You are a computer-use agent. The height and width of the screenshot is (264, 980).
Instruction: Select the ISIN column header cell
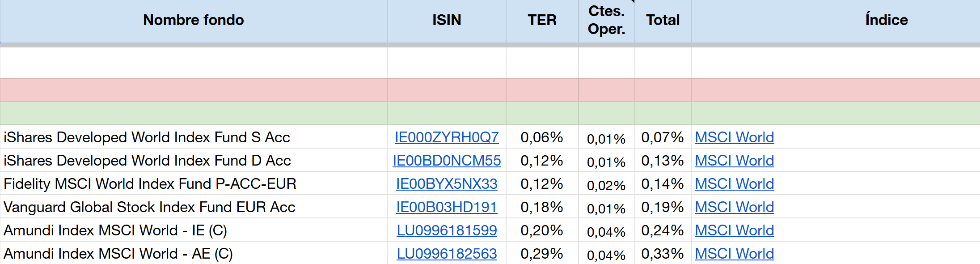(x=446, y=20)
